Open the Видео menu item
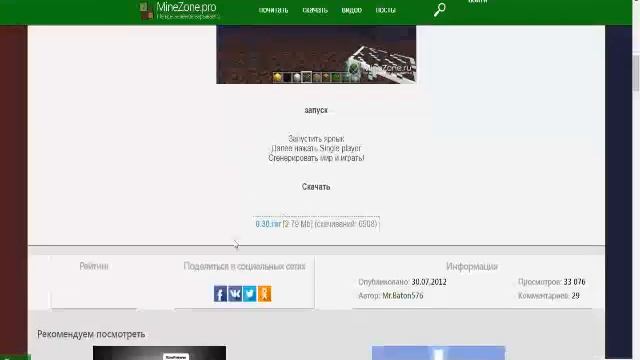 (352, 10)
